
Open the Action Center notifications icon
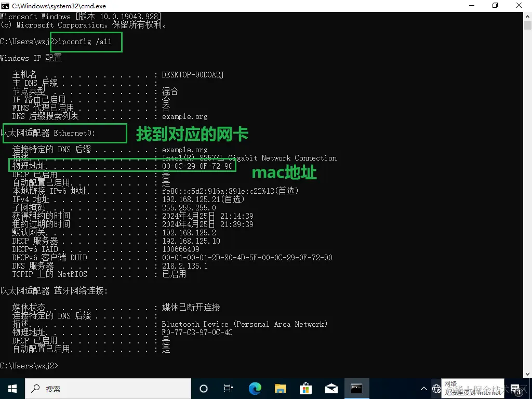(516, 390)
